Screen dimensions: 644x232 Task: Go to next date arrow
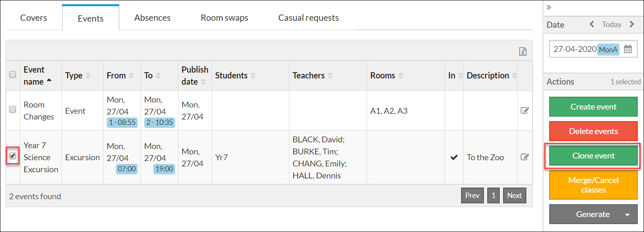632,24
